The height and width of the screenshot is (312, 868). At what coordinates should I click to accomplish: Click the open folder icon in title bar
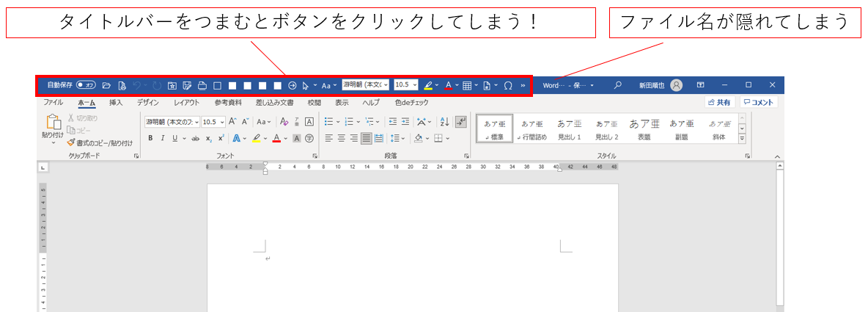coord(106,85)
